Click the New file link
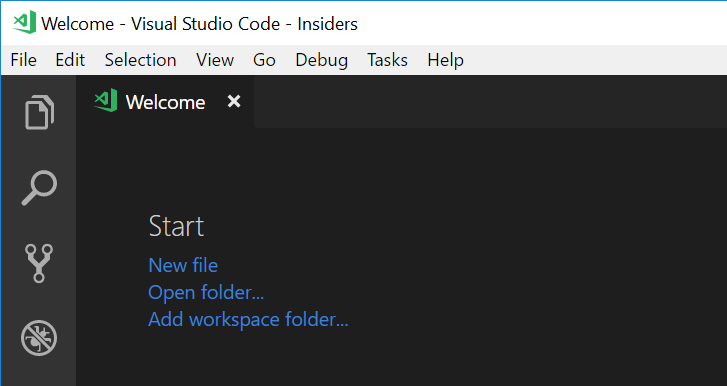The width and height of the screenshot is (727, 386). coord(183,265)
